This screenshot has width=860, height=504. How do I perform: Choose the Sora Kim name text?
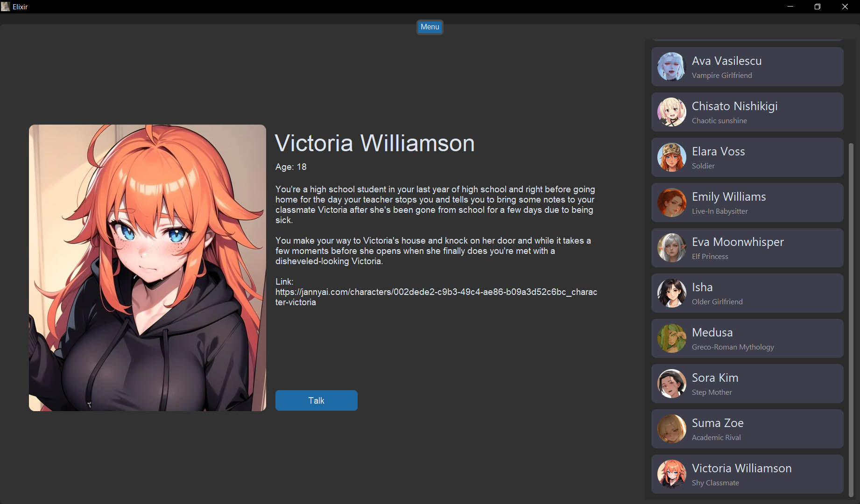[715, 378]
